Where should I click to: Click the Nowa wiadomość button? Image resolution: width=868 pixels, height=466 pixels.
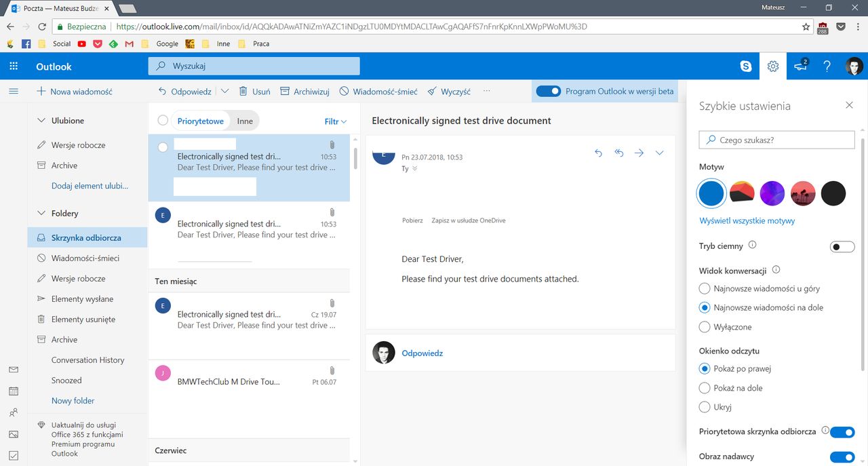[74, 92]
